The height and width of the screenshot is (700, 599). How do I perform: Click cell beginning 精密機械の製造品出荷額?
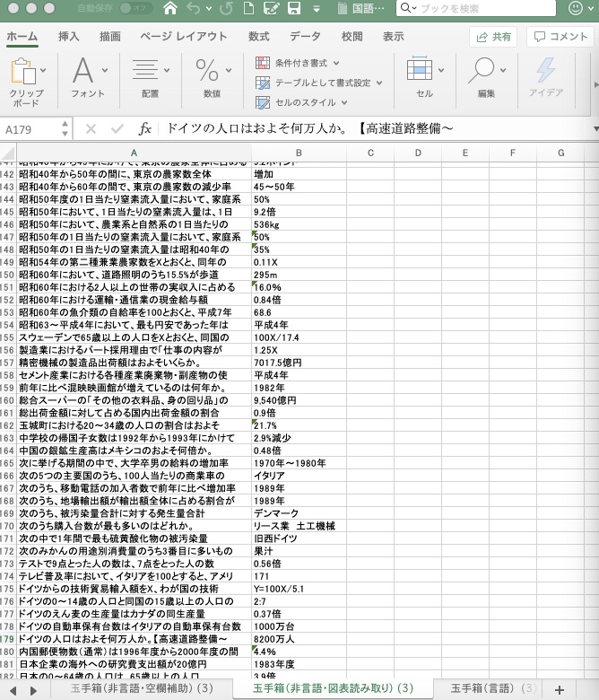[x=134, y=363]
